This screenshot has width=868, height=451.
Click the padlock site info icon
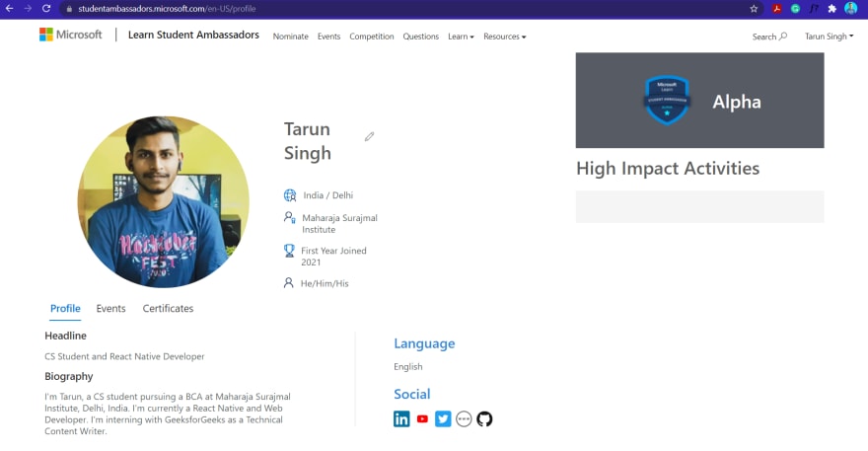[x=69, y=9]
